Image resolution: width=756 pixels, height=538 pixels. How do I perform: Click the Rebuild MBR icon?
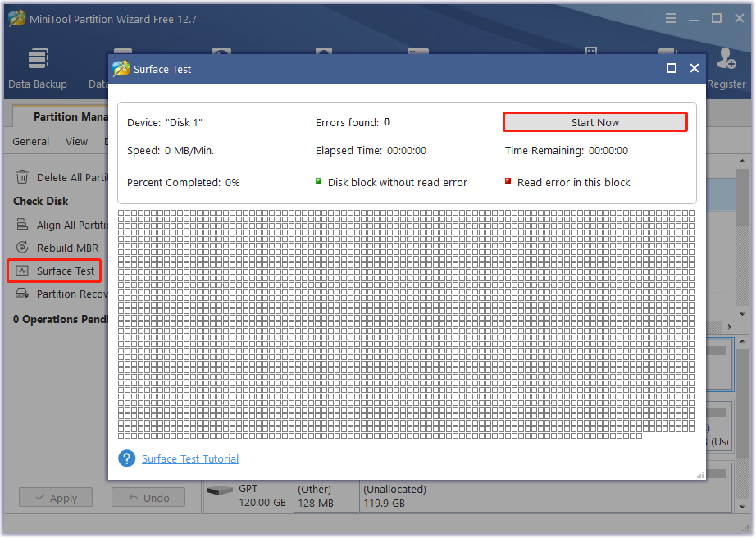point(22,248)
